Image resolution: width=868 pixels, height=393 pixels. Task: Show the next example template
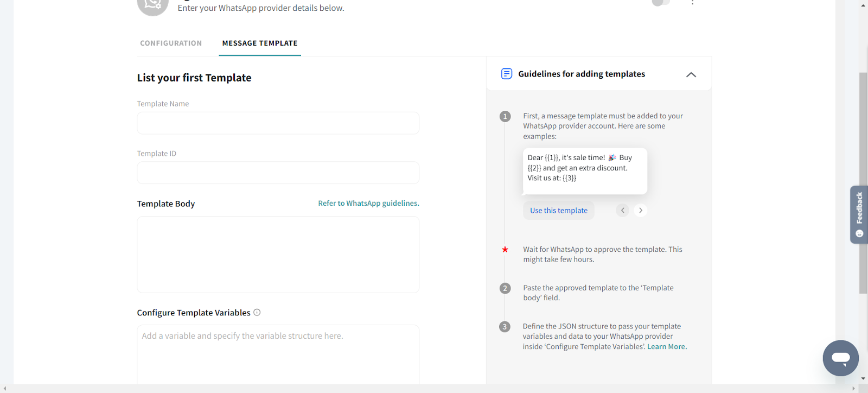point(641,211)
